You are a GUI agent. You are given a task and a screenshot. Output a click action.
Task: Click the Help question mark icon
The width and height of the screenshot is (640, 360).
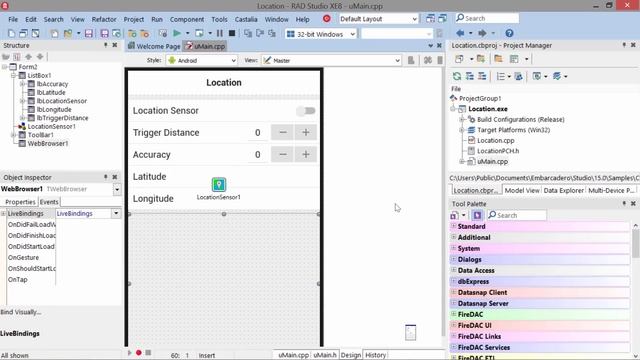click(x=509, y=33)
